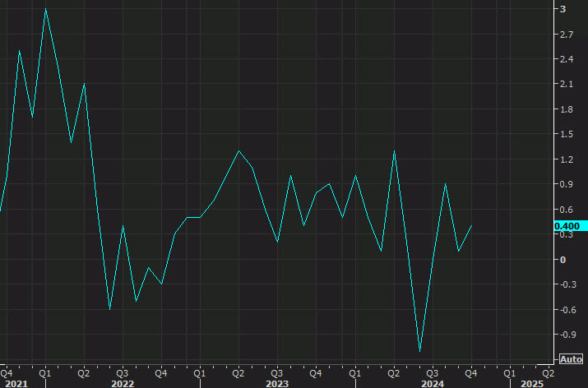
Task: Select the highlighted 0.400 last-value tag
Action: [x=571, y=226]
